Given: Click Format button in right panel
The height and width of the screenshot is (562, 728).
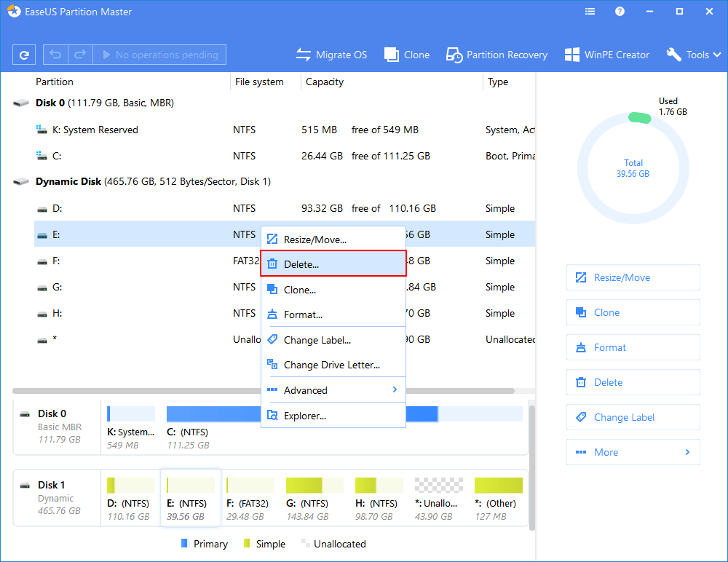Looking at the screenshot, I should point(633,347).
